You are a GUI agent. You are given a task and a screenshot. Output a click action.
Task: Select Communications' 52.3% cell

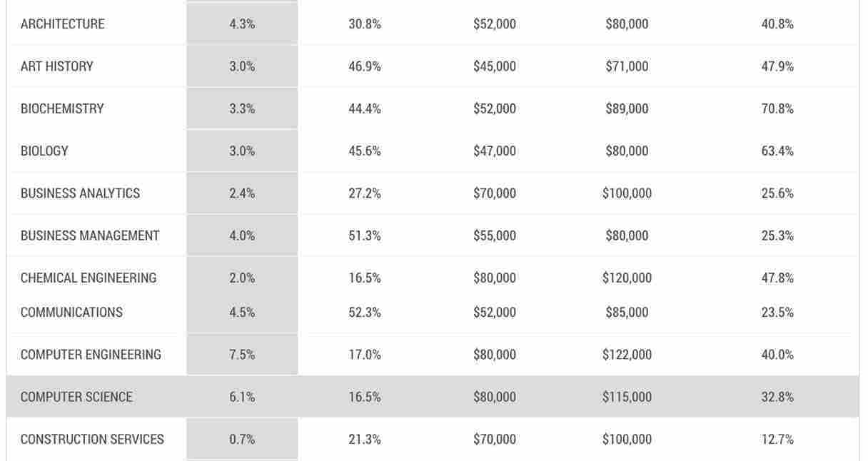tap(365, 312)
